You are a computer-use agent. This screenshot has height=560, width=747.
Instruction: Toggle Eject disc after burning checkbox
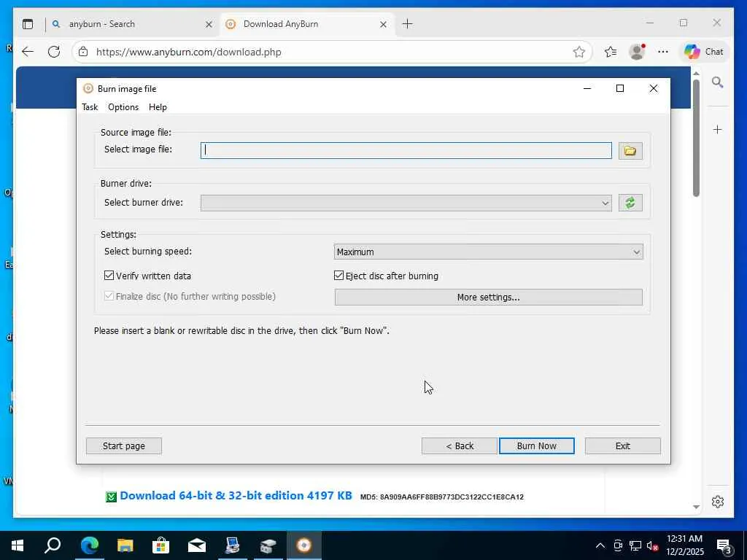click(338, 276)
